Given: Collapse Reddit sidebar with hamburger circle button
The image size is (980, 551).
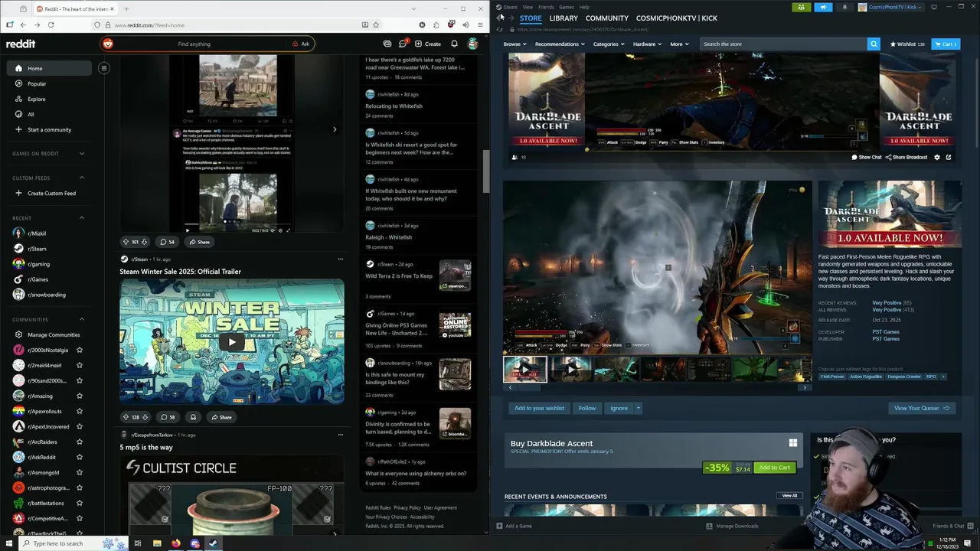Looking at the screenshot, I should pyautogui.click(x=104, y=68).
